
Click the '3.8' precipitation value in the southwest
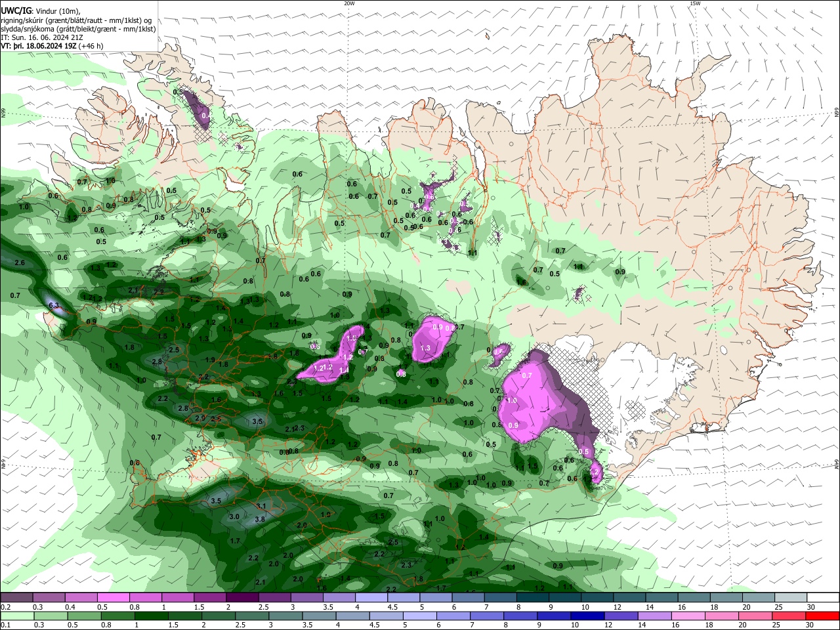(259, 519)
